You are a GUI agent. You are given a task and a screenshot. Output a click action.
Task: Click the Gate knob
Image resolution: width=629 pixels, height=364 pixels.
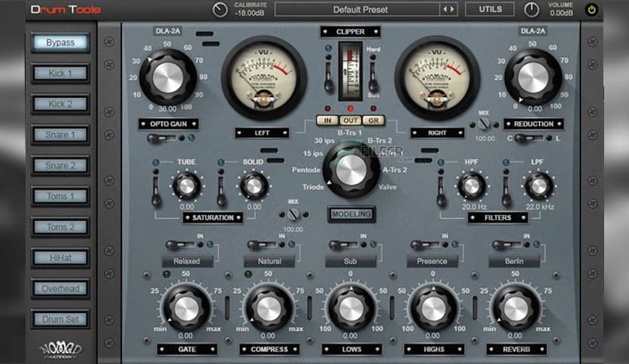[186, 308]
